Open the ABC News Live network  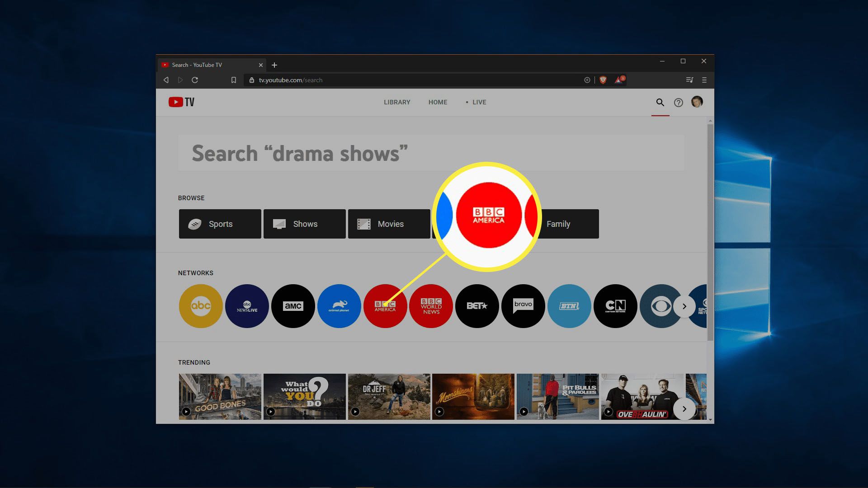[247, 306]
